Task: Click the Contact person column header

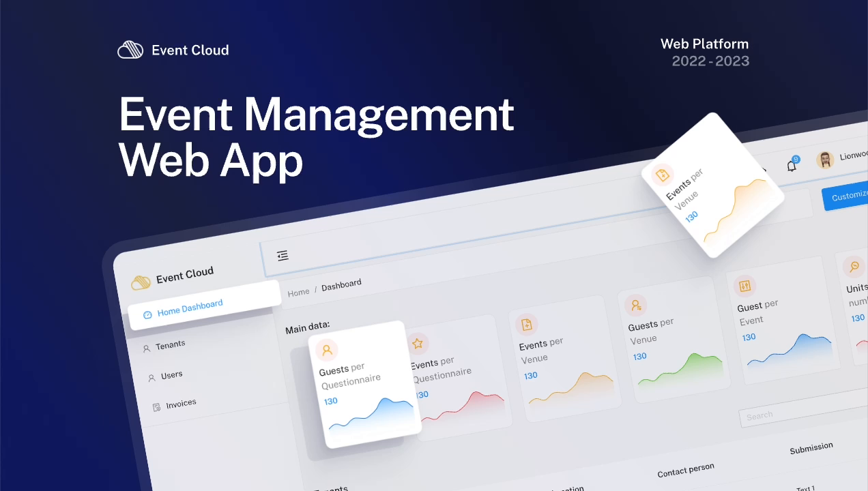Action: tap(686, 470)
